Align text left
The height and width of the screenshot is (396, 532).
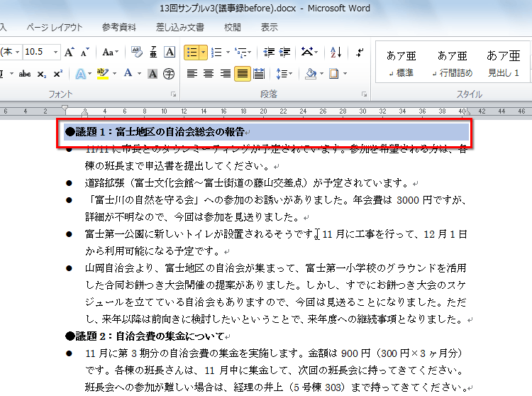pos(192,74)
